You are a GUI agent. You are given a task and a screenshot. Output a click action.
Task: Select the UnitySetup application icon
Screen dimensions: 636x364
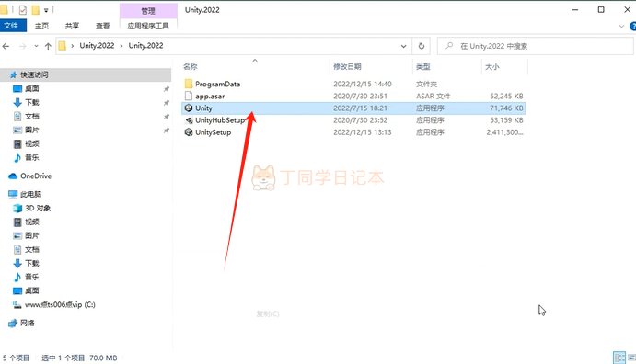pyautogui.click(x=188, y=132)
